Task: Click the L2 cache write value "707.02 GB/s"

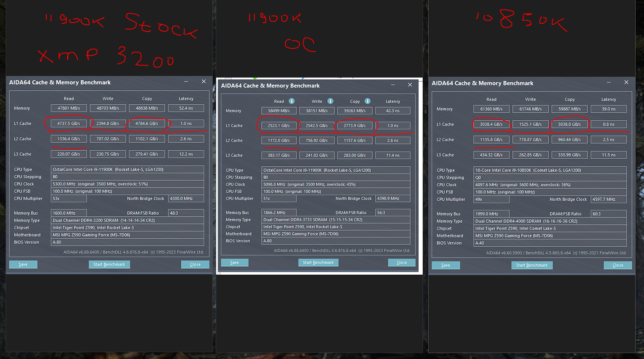Action: [x=108, y=139]
